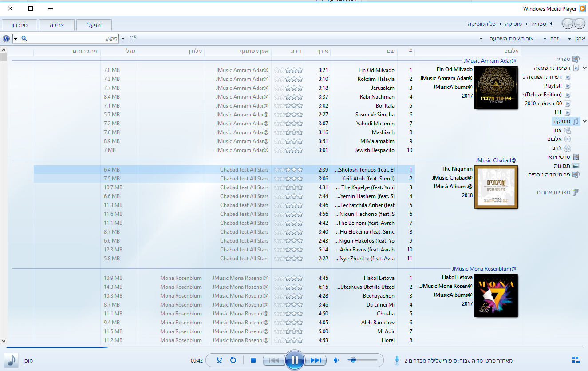Click the microphone icon beside the status text
Screen dimensions: 588x371
coord(396,360)
